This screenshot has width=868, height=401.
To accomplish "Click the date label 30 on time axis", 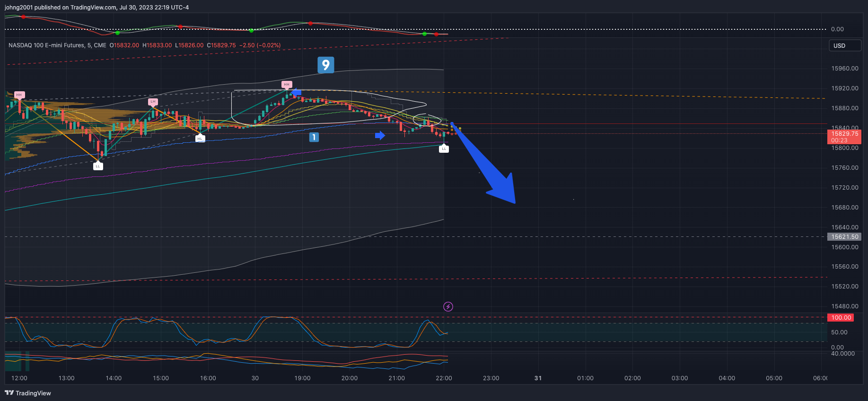I will [x=255, y=378].
